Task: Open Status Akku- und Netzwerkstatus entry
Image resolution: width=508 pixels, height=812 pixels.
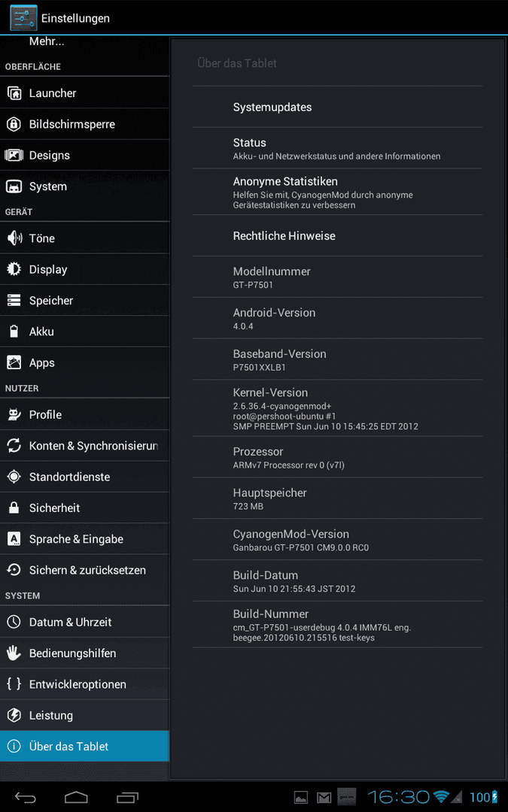Action: pyautogui.click(x=337, y=148)
